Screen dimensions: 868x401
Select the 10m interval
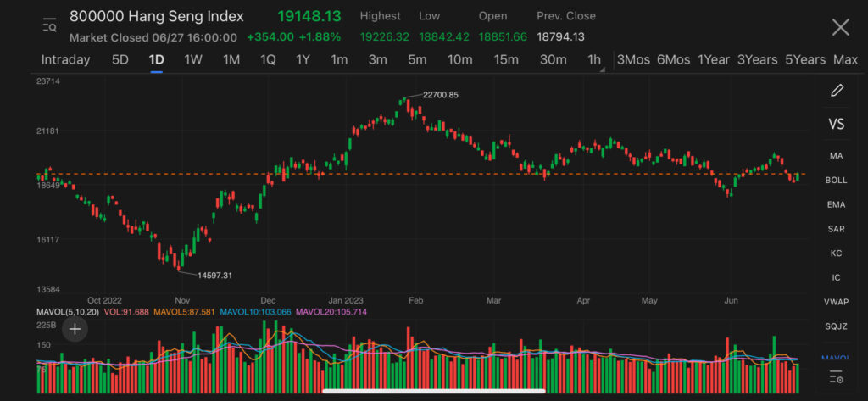tap(459, 60)
